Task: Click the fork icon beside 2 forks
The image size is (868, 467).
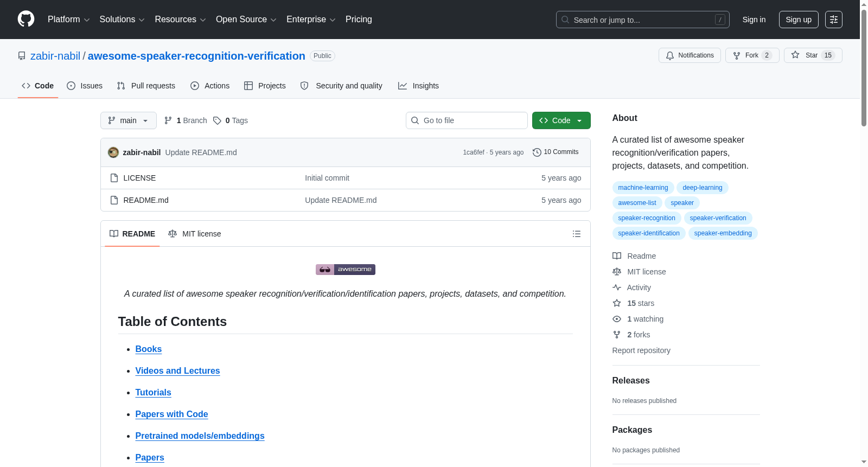Action: pyautogui.click(x=617, y=335)
